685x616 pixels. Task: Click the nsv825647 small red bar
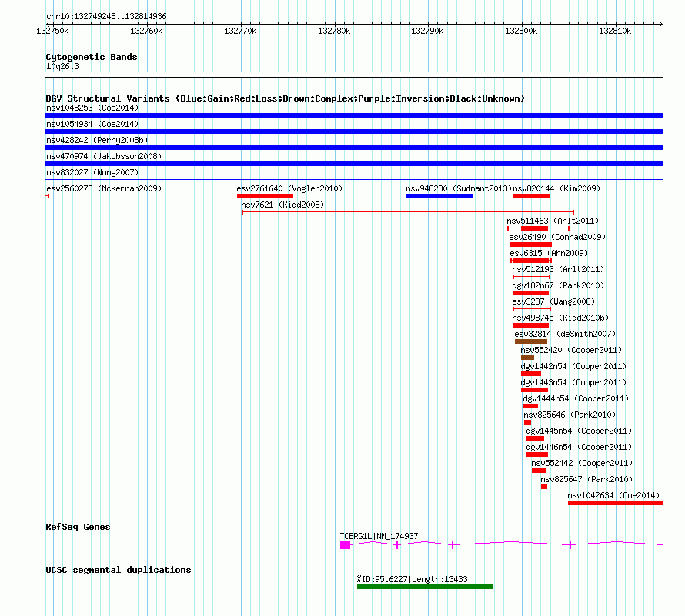pyautogui.click(x=544, y=487)
